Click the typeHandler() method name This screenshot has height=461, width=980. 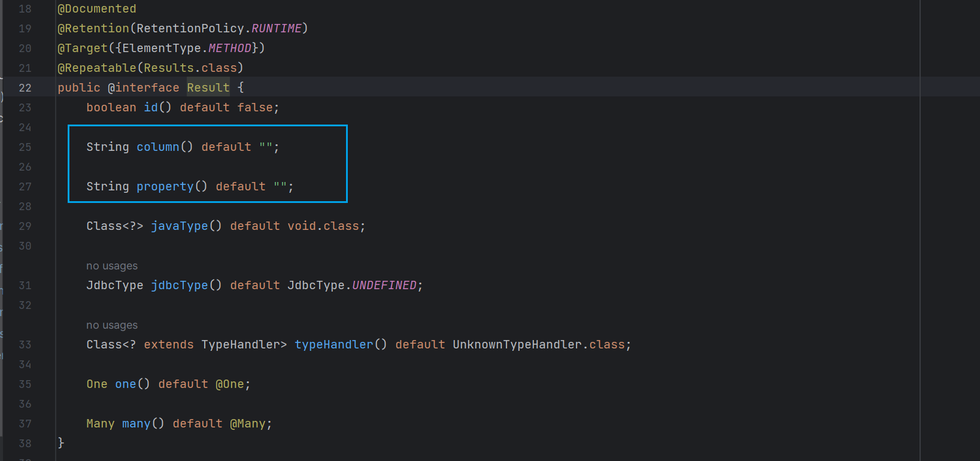click(334, 344)
